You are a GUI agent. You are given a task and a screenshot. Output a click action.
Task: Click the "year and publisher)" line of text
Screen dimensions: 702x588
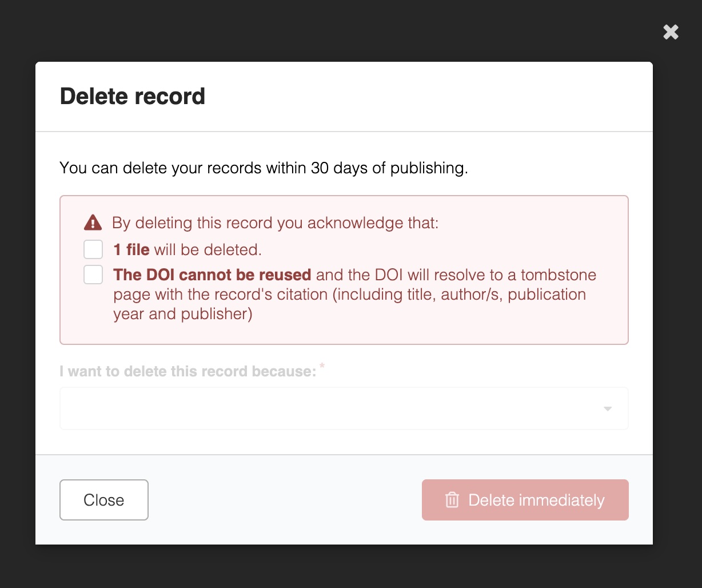coord(183,314)
